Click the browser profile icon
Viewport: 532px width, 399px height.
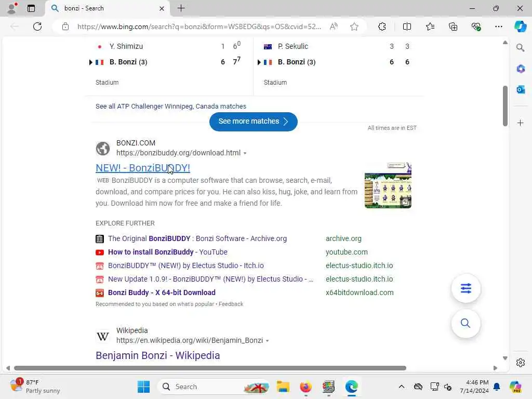tap(12, 8)
